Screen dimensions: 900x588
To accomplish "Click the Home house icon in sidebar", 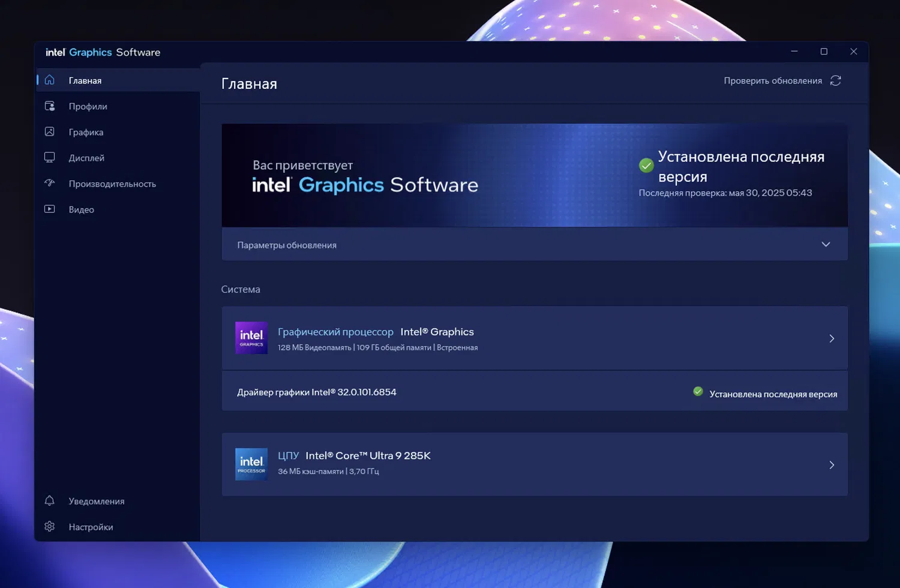I will tap(50, 80).
